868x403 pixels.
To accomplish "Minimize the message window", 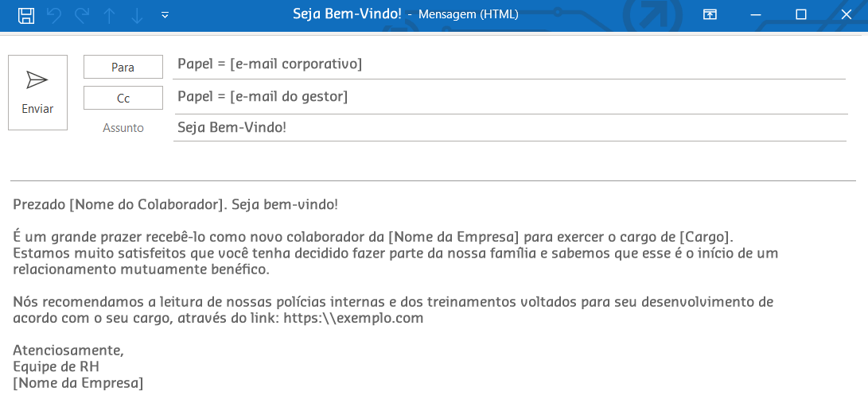I will [755, 15].
